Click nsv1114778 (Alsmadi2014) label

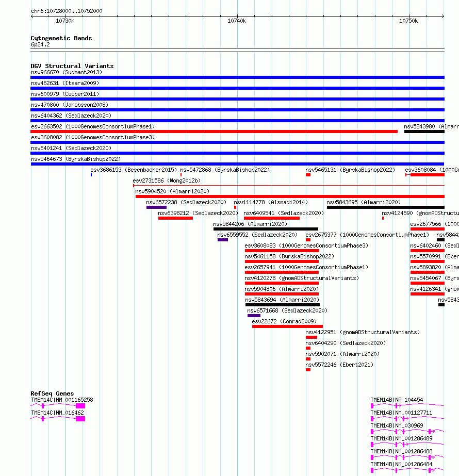pos(271,202)
